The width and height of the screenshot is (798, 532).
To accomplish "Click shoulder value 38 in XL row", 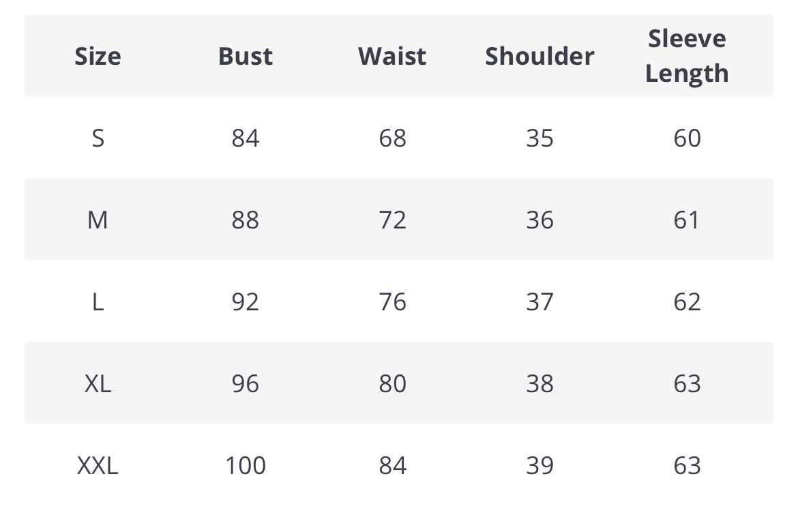I will pos(540,383).
